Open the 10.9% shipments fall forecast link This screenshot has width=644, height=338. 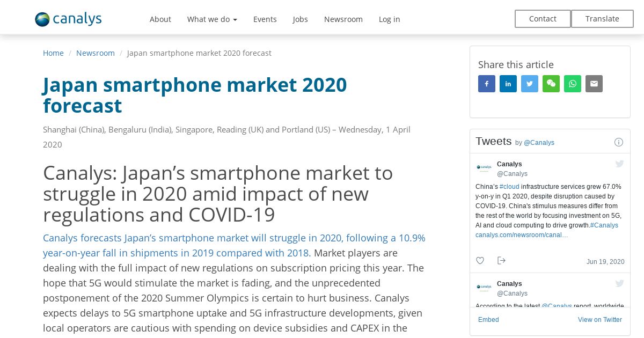coord(234,245)
